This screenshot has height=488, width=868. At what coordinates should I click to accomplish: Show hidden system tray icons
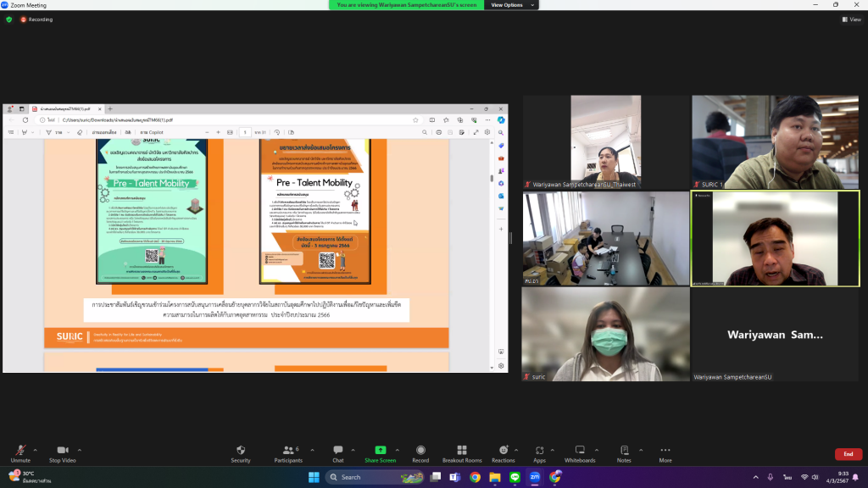(x=755, y=477)
